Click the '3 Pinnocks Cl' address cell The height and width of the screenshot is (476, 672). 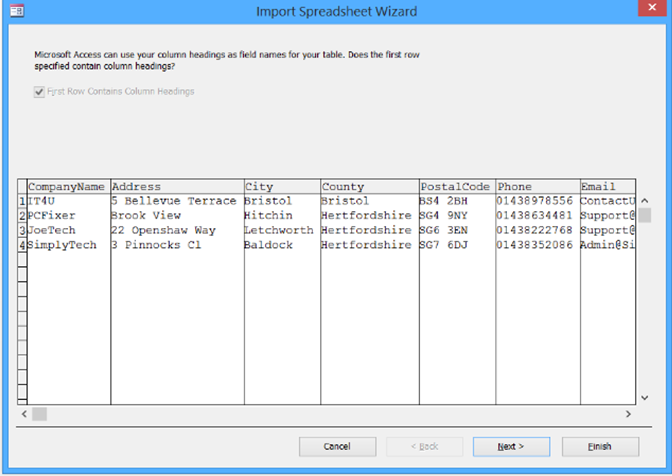tap(177, 245)
